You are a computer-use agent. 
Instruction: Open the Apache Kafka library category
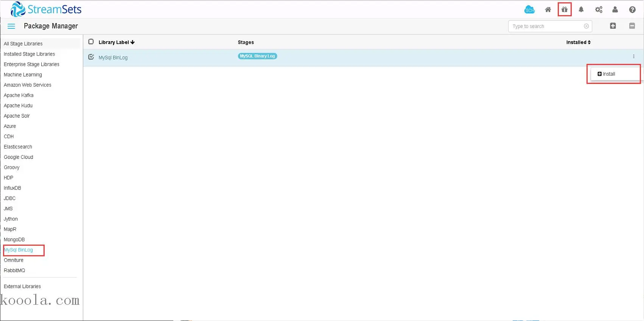(x=19, y=95)
